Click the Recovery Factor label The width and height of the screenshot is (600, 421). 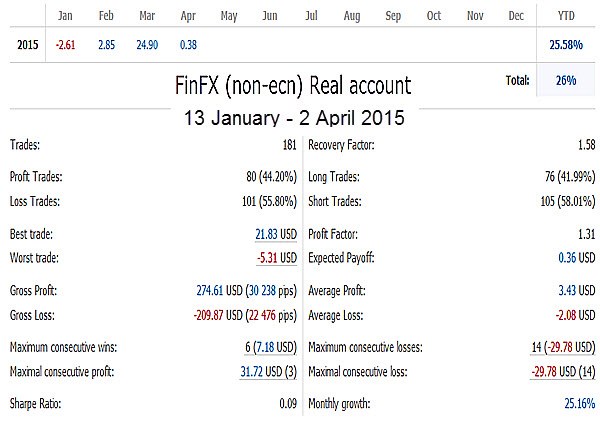pyautogui.click(x=341, y=145)
